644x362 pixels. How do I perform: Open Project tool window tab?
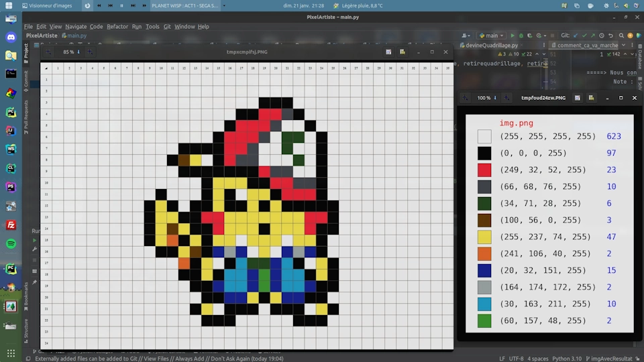(x=26, y=54)
